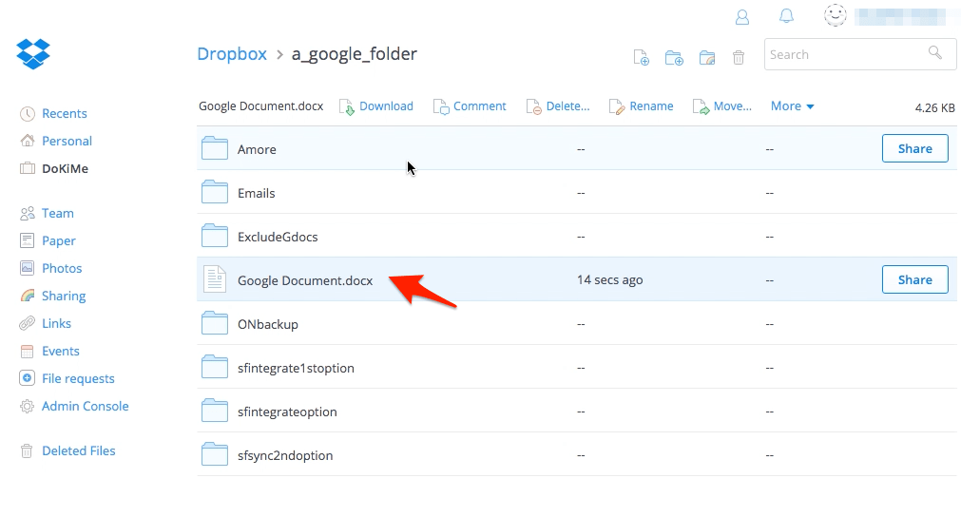Screen dimensions: 980x517
Task: Click the Google Document.docx file icon
Action: 215,279
